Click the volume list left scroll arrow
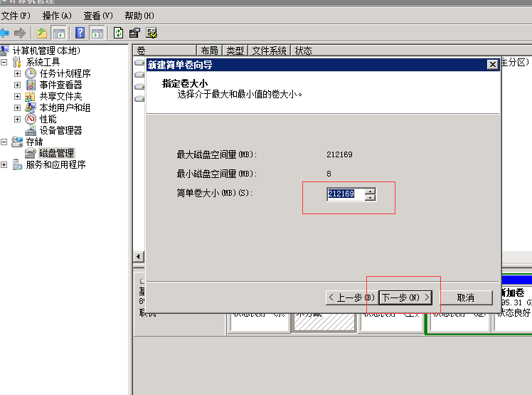Screen dimensions: 532x395 tap(138, 256)
